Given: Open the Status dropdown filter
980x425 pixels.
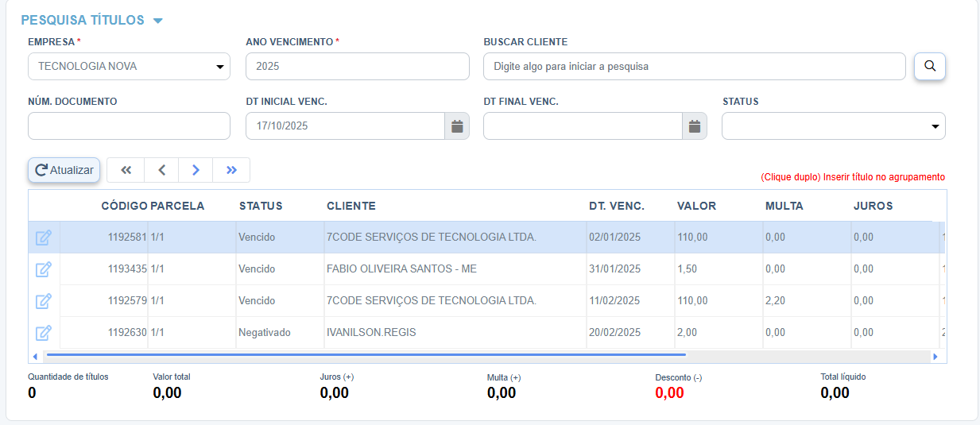Looking at the screenshot, I should click(x=833, y=126).
